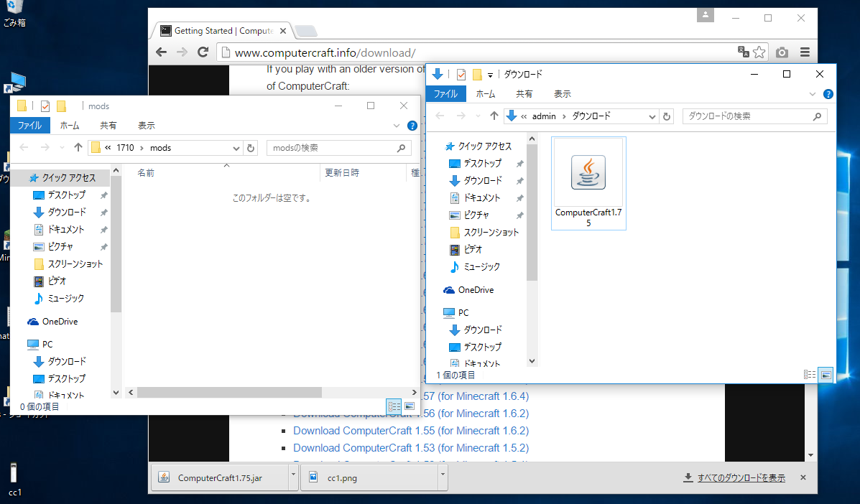This screenshot has width=860, height=504.
Task: Click the up-arrow in Downloads explorer window
Action: pos(494,116)
